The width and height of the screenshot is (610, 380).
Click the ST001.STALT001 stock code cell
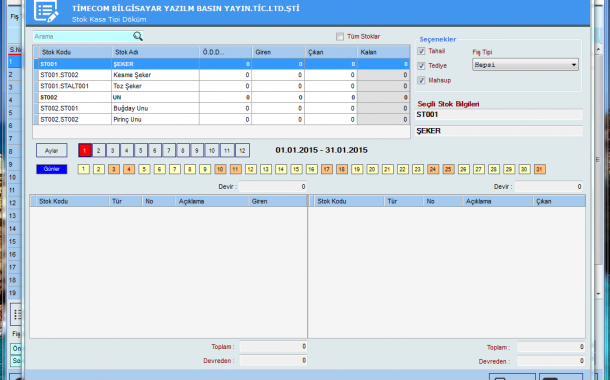[75, 86]
